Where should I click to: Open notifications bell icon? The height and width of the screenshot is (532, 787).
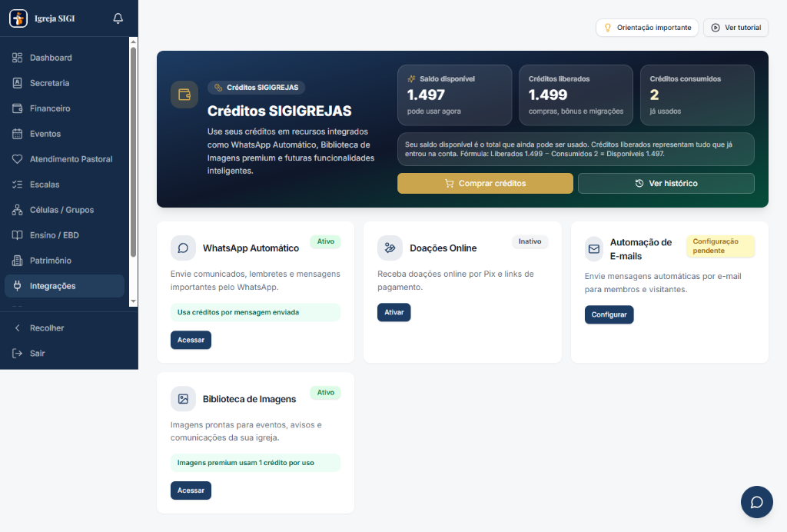click(118, 18)
